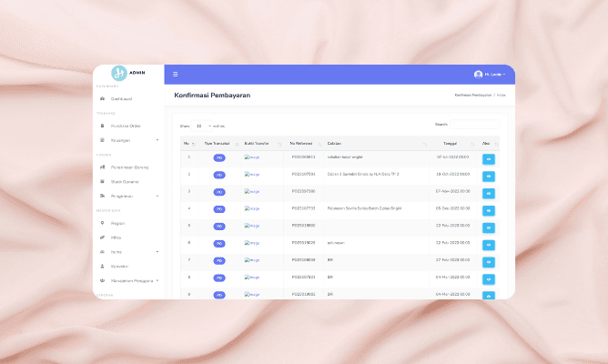608x364 pixels.
Task: Select the 'pelunasan' note in row 6
Action: 336,243
